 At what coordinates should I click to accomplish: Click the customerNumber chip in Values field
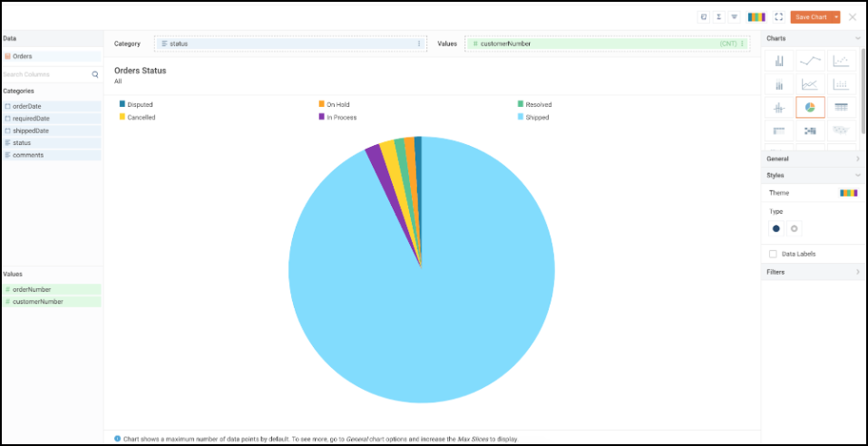pyautogui.click(x=608, y=44)
